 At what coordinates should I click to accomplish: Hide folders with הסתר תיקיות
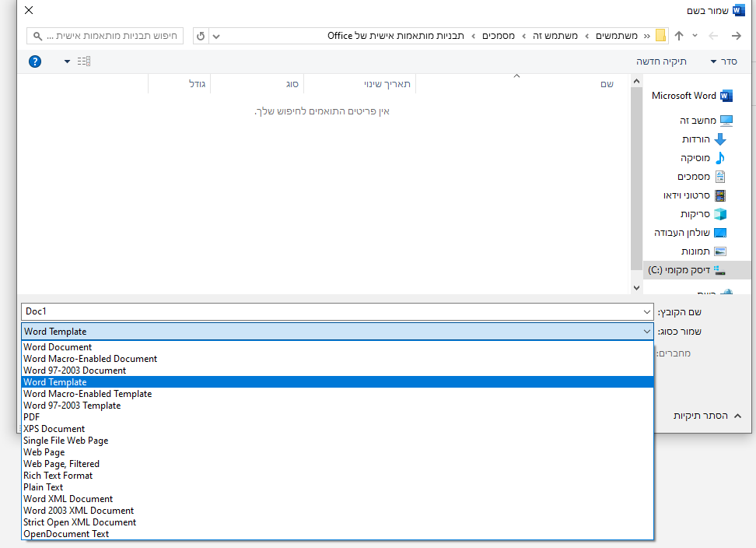[707, 416]
